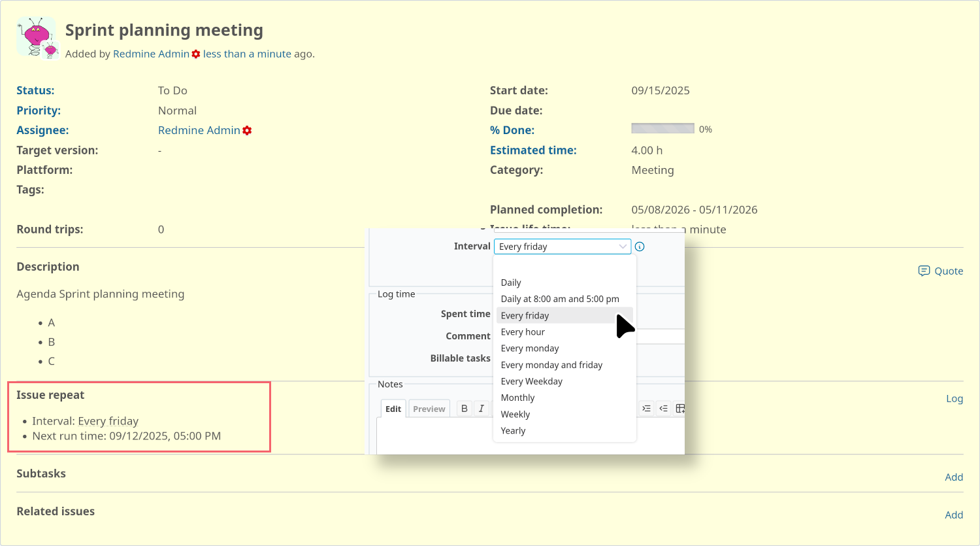Viewport: 980px width, 546px height.
Task: Choose 'Every monday and friday' option
Action: [x=564, y=365]
